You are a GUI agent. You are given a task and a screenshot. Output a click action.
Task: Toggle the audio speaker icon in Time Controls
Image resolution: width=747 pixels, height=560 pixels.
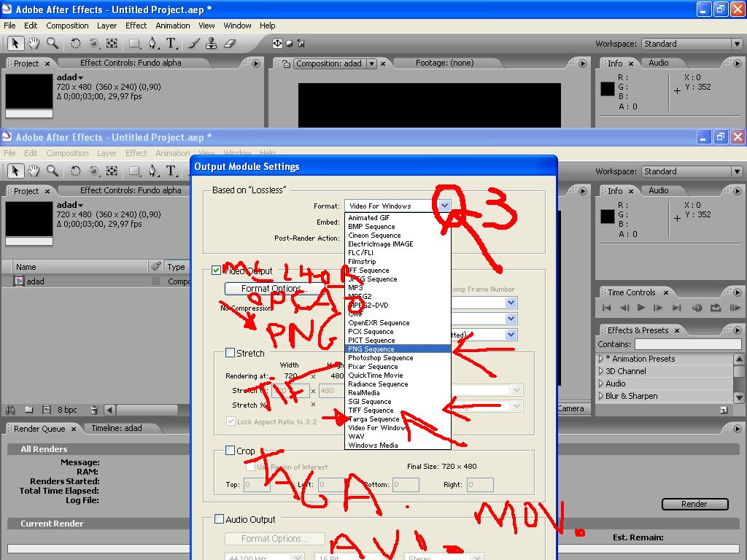pos(697,308)
